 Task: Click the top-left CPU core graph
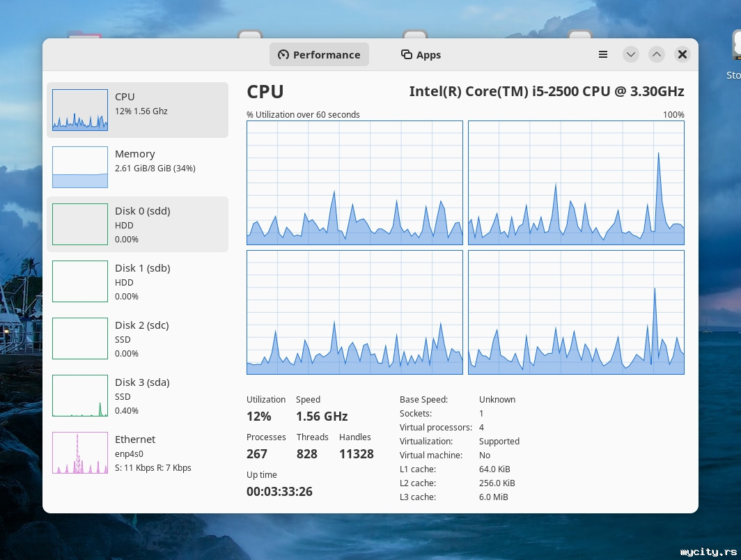[354, 182]
